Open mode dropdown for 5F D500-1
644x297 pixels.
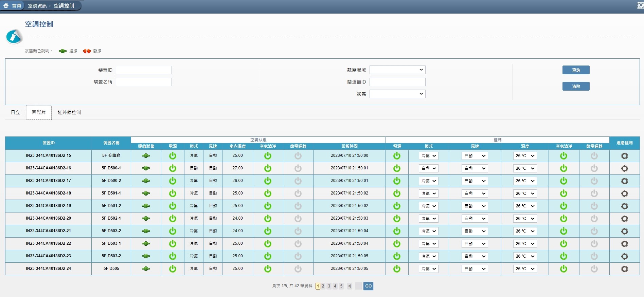tap(429, 168)
